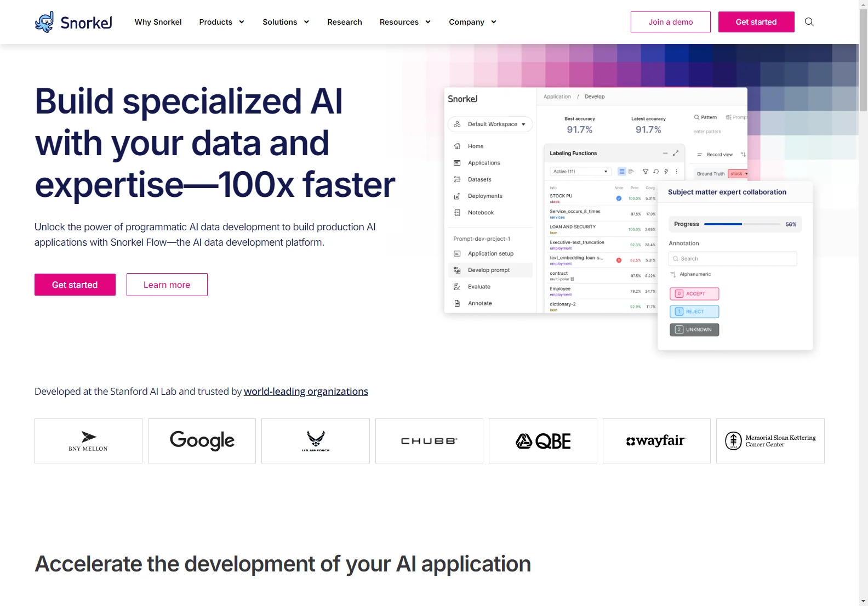868x606 pixels.
Task: Click the sort icon beside Record view
Action: click(x=743, y=154)
